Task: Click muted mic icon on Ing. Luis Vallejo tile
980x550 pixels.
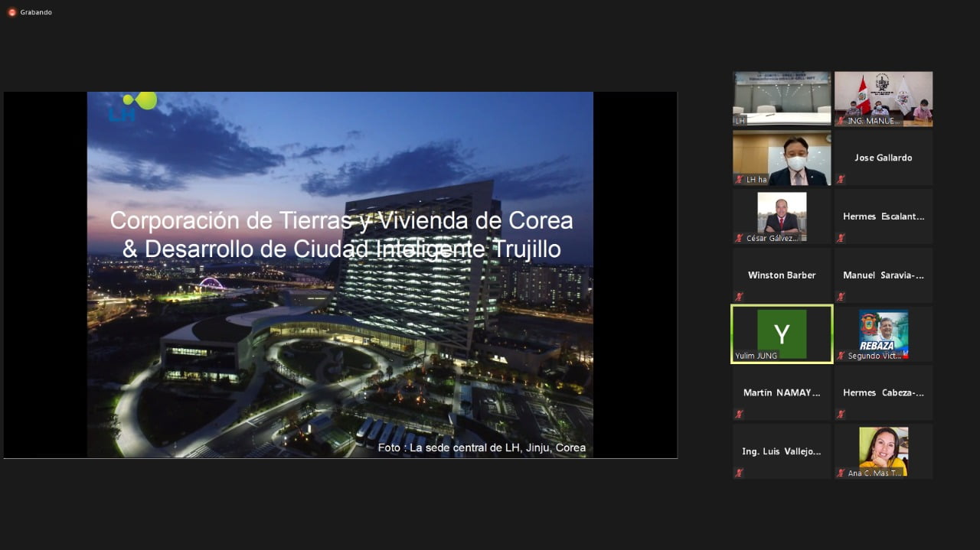Action: click(740, 474)
